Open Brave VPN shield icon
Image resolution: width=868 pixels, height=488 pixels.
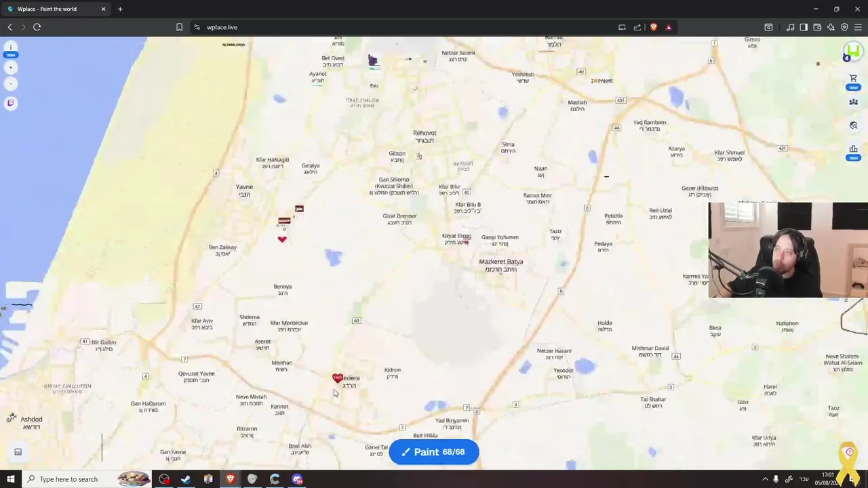[844, 27]
